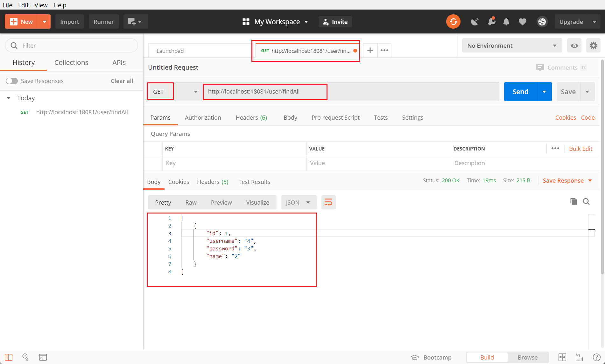
Task: Switch to the APIs tab
Action: [119, 62]
